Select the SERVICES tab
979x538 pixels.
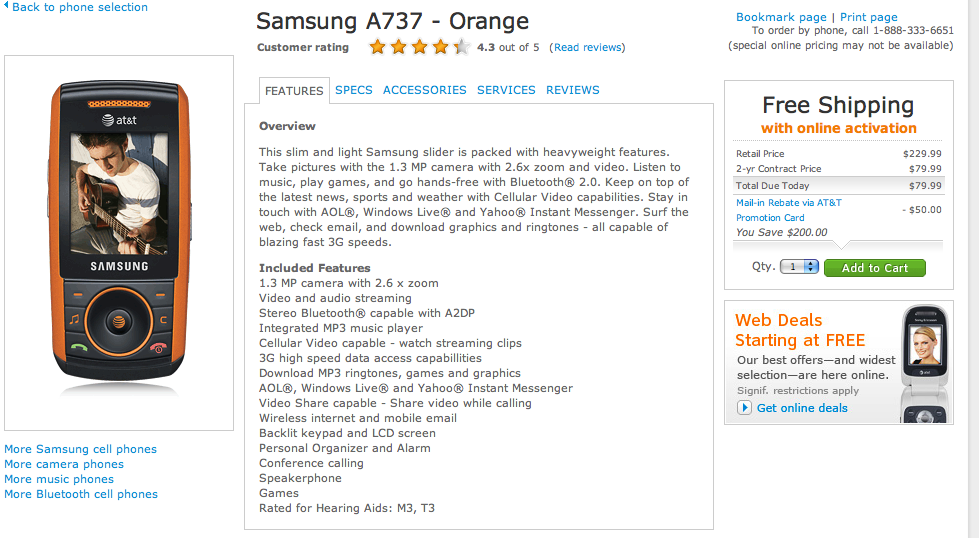tap(506, 90)
